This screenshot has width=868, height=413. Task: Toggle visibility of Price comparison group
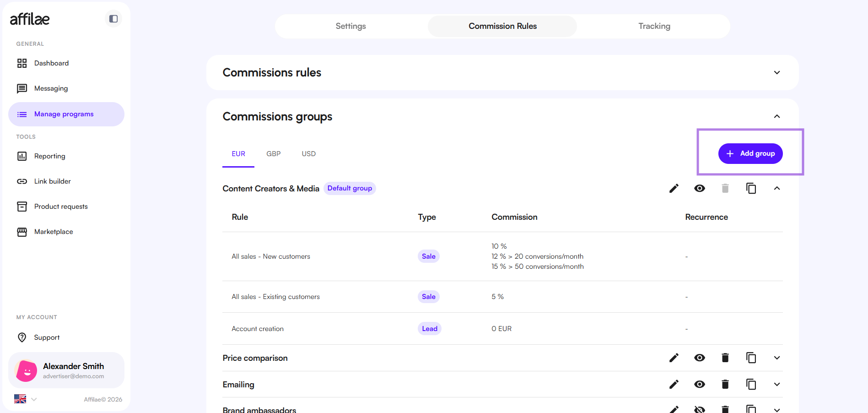pyautogui.click(x=700, y=358)
